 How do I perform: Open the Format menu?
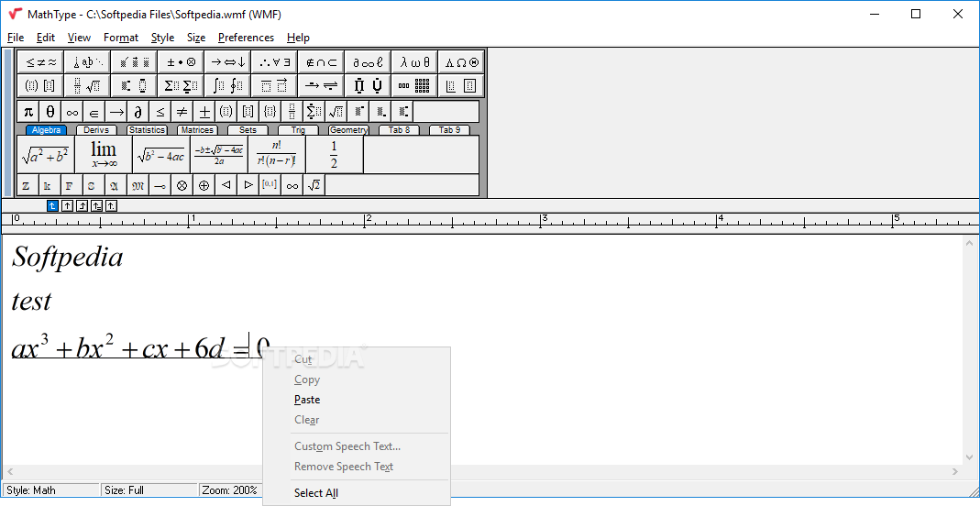pos(121,38)
